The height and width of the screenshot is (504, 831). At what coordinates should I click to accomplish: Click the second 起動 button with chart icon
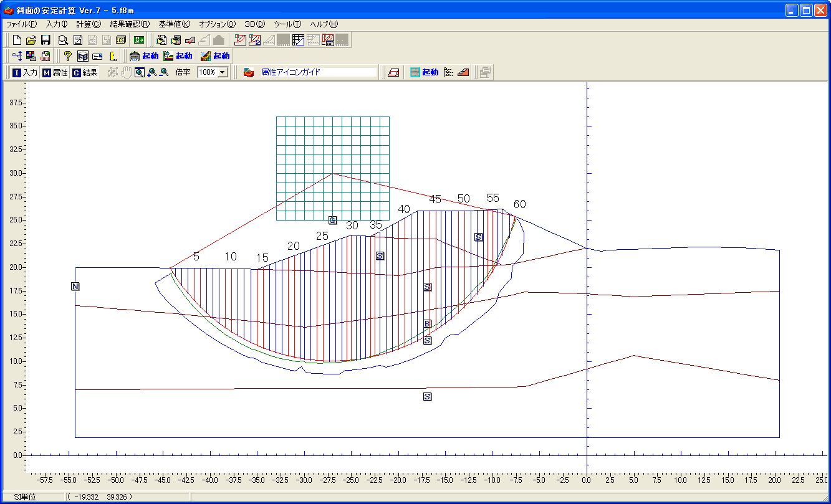click(177, 56)
